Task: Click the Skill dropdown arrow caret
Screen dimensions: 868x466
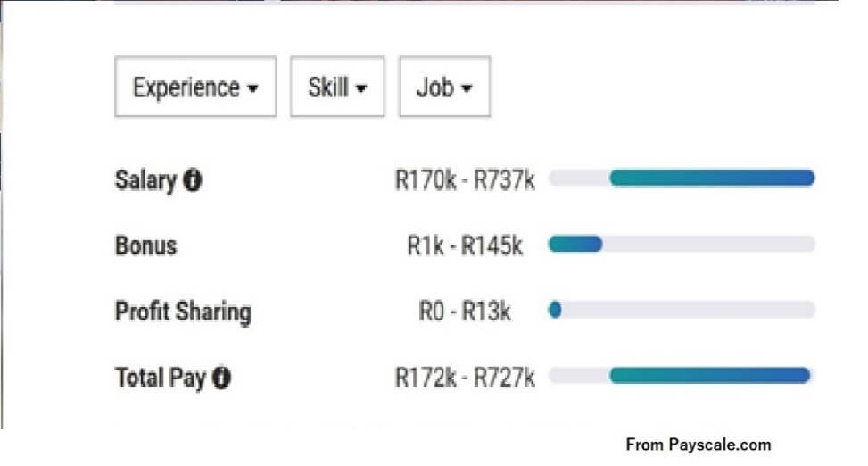Action: [x=361, y=88]
